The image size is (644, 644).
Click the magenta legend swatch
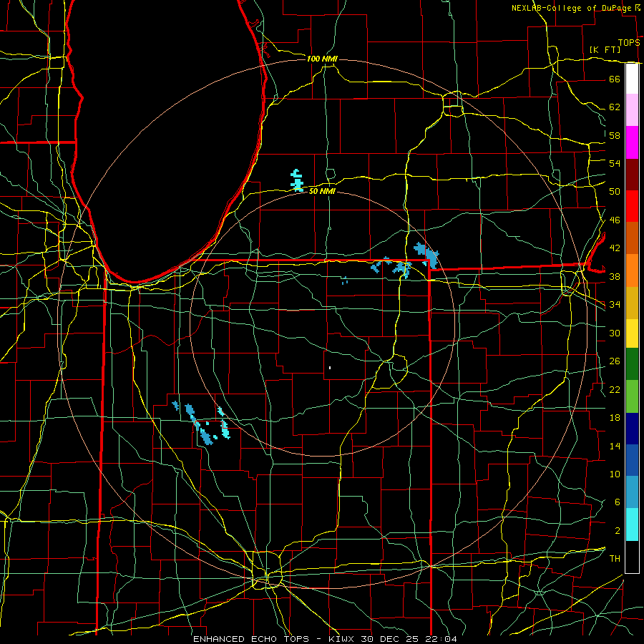coord(632,142)
